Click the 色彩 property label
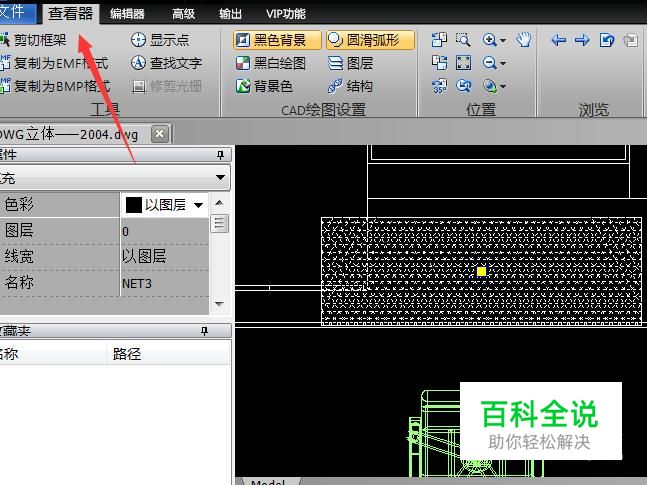This screenshot has width=647, height=485. pyautogui.click(x=19, y=204)
